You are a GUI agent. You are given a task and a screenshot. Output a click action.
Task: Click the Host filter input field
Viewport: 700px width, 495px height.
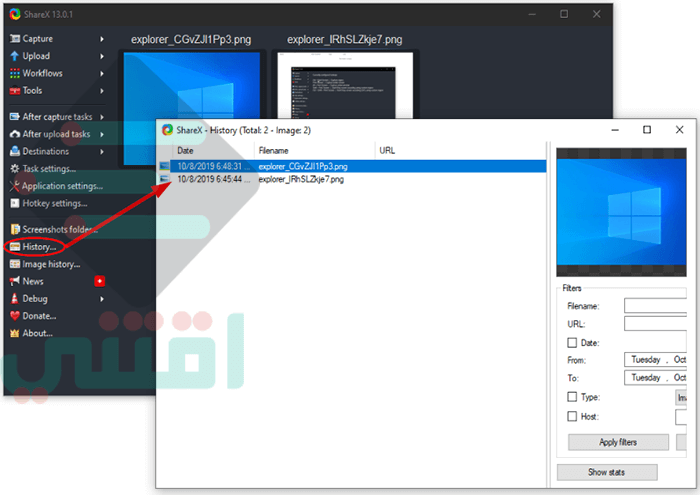681,417
